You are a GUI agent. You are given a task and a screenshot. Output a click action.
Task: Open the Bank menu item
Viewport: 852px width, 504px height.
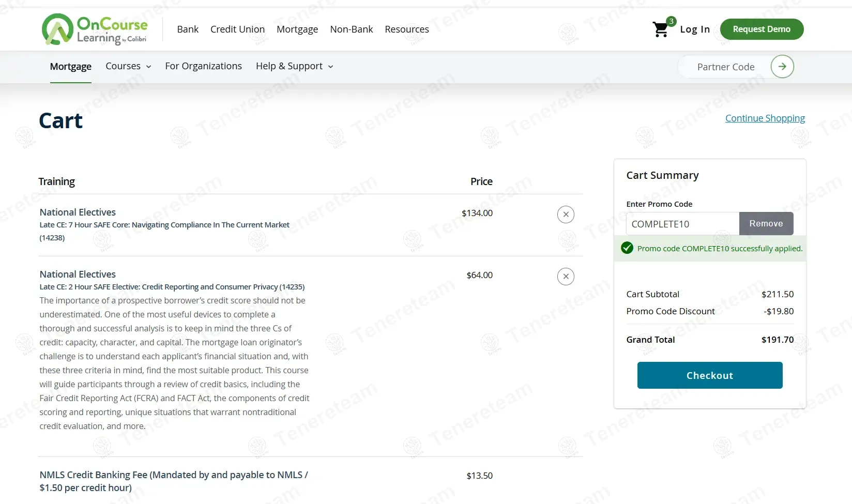pos(188,29)
